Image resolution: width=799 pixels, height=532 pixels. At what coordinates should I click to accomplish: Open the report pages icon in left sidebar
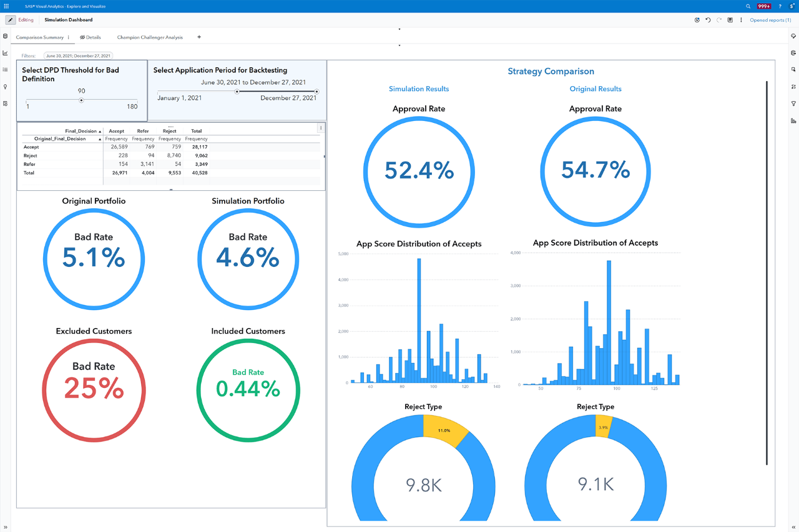pos(5,104)
